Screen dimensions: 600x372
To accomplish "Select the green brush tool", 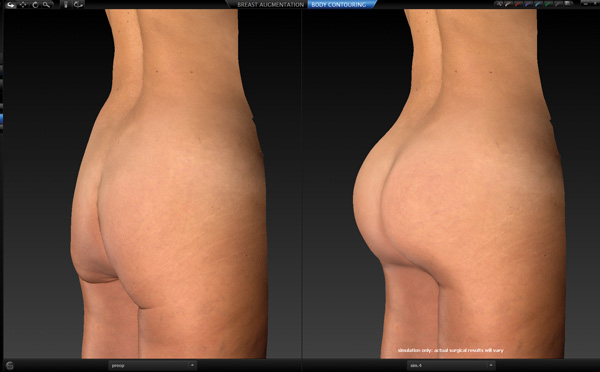I will tap(548, 4).
